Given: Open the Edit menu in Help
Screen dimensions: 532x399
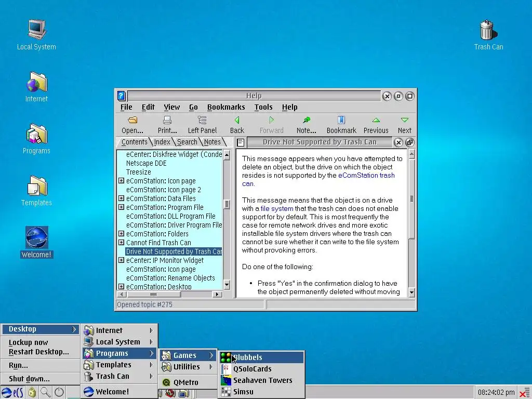Looking at the screenshot, I should tap(148, 107).
